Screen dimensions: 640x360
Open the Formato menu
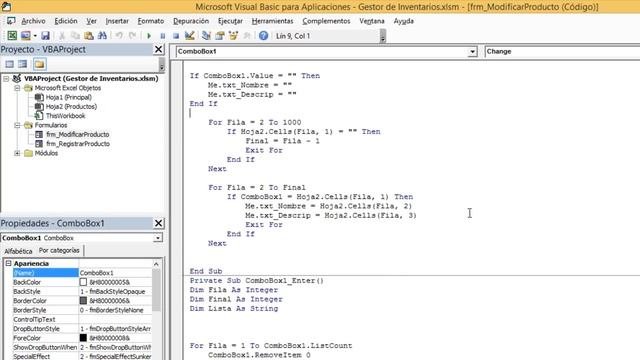click(x=151, y=21)
